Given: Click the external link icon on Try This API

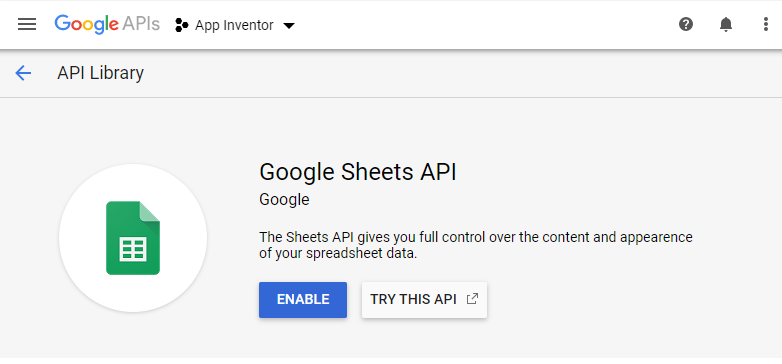Looking at the screenshot, I should 472,299.
